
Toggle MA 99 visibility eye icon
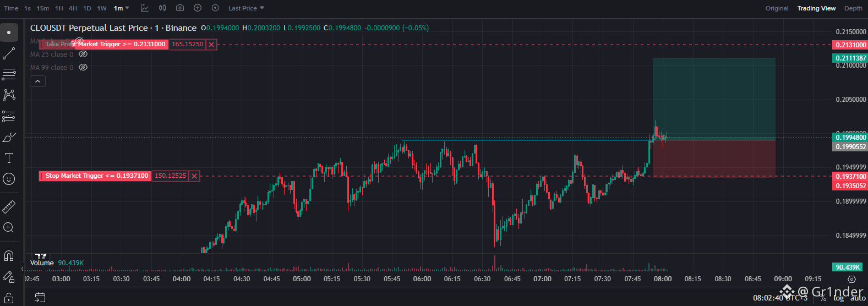[x=83, y=68]
